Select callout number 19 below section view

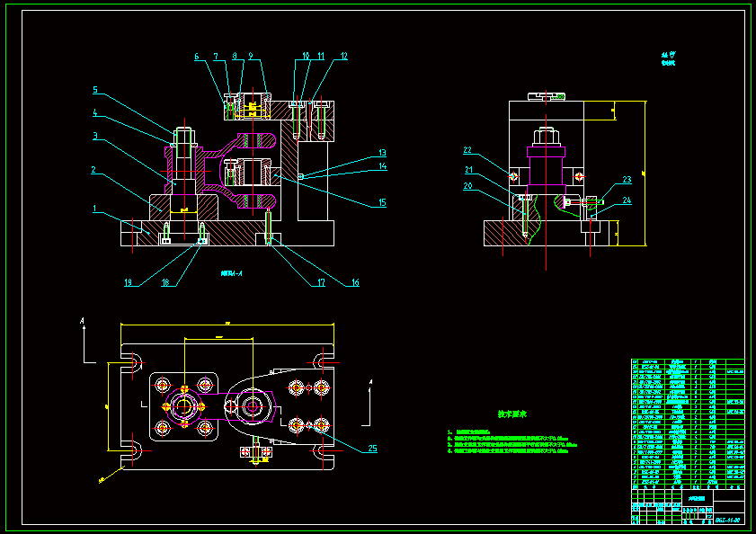(x=128, y=282)
